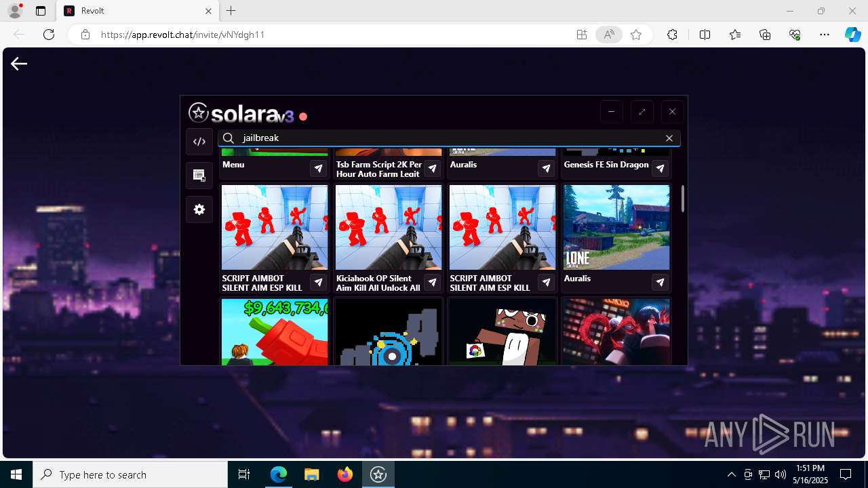Image resolution: width=868 pixels, height=488 pixels.
Task: Open Edge browser essentials
Action: (795, 35)
